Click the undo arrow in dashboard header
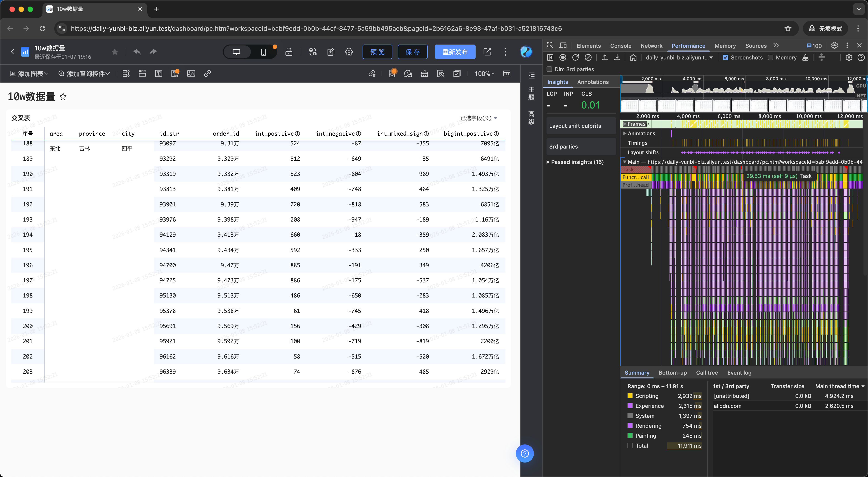Image resolution: width=868 pixels, height=477 pixels. [x=137, y=52]
